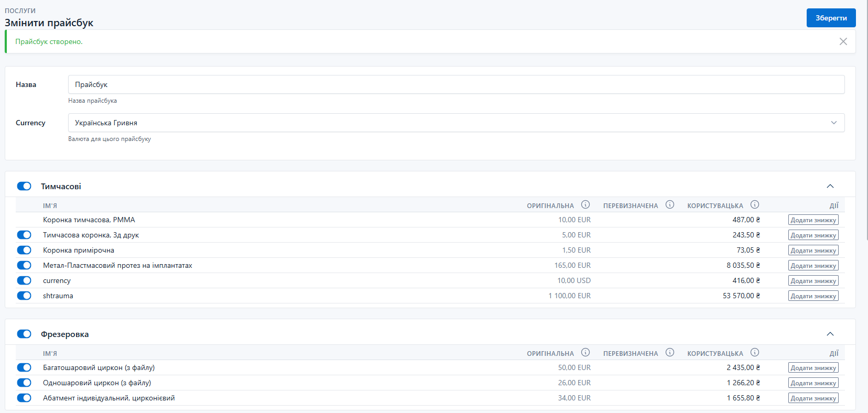Toggle the Фрезеровка category switch

[24, 334]
